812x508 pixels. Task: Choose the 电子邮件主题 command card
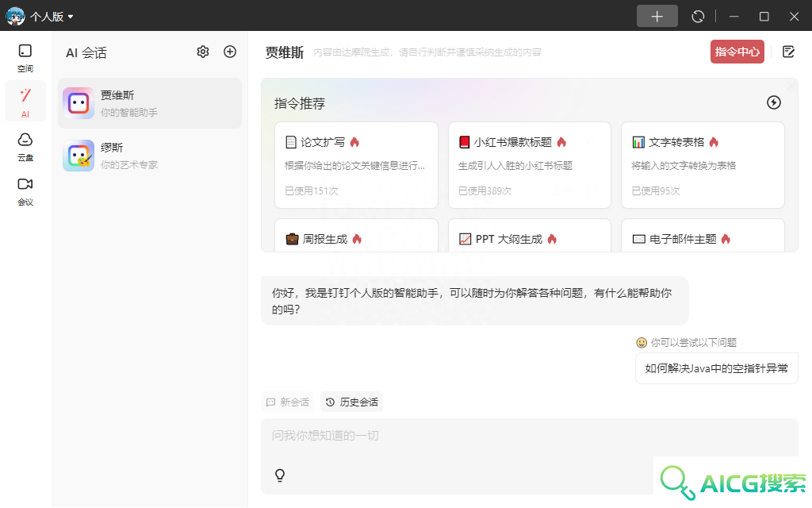(703, 236)
